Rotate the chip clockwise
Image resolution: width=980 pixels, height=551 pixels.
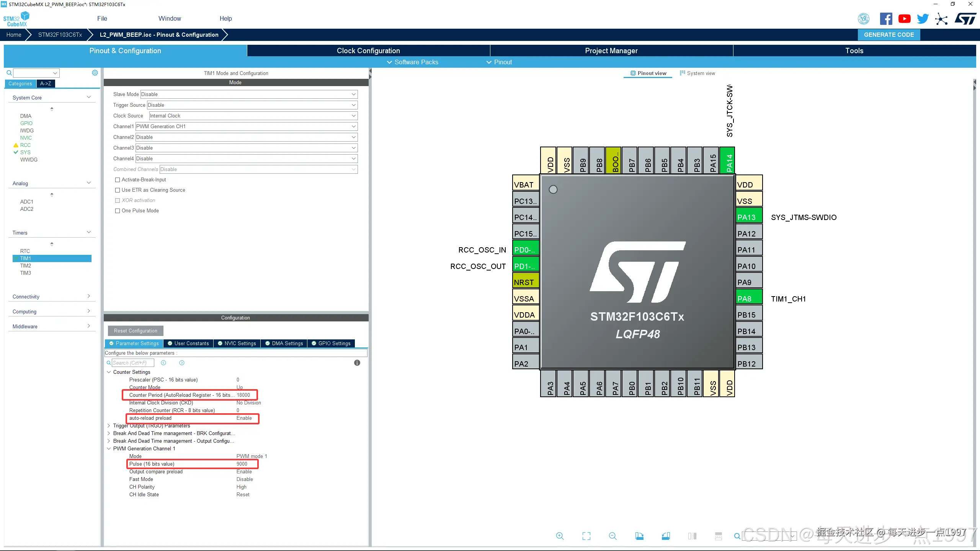pyautogui.click(x=639, y=536)
